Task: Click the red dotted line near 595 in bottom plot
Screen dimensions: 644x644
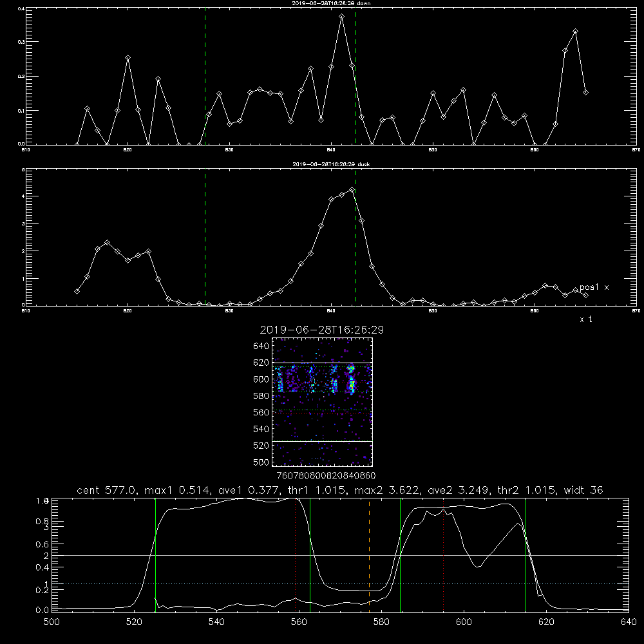Action: click(x=444, y=555)
